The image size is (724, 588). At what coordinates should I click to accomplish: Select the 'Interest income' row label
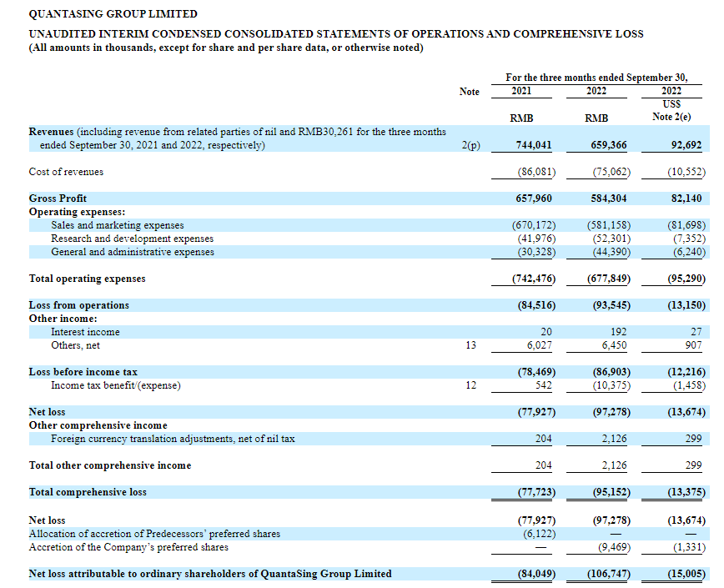tap(85, 332)
